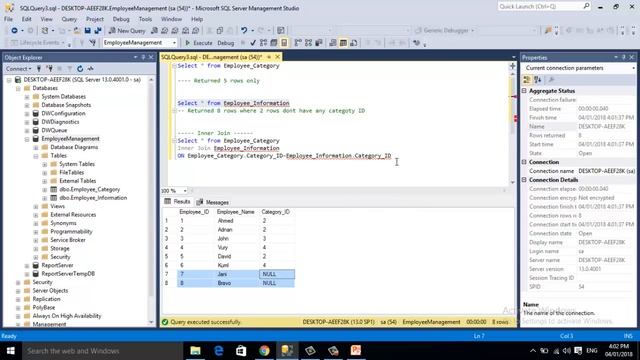Open the File menu
This screenshot has width=640, height=360.
tap(8, 19)
